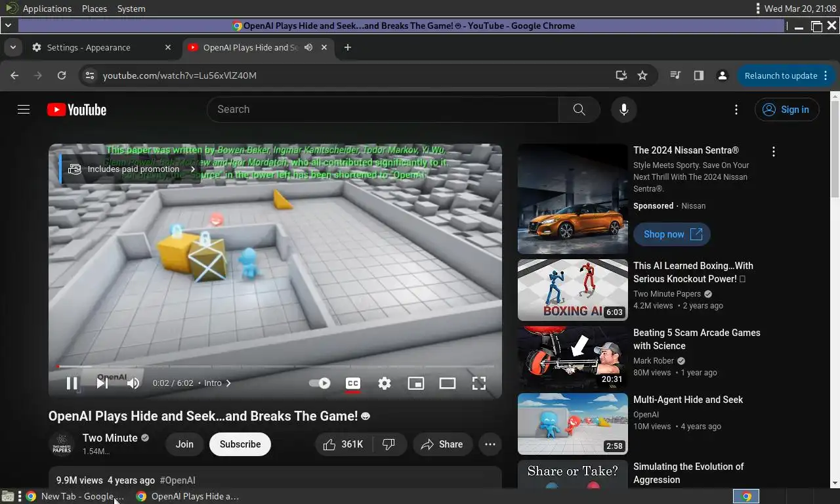This screenshot has height=504, width=840.
Task: Open the Boxing AI video thumbnail
Action: pyautogui.click(x=573, y=290)
